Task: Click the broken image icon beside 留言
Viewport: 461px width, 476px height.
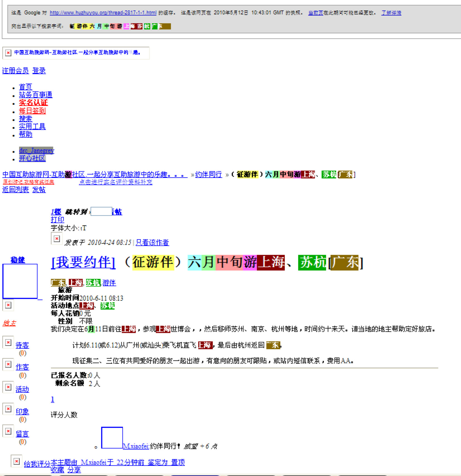Action: coord(8,431)
